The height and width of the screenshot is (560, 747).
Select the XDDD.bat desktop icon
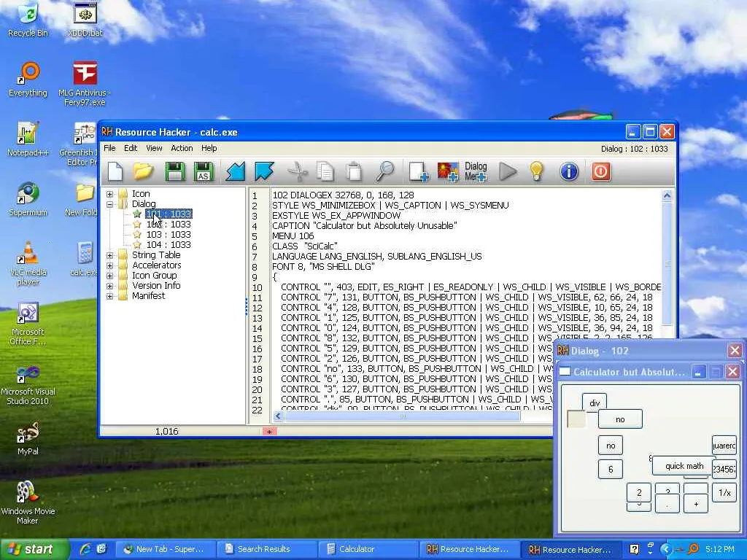point(85,19)
